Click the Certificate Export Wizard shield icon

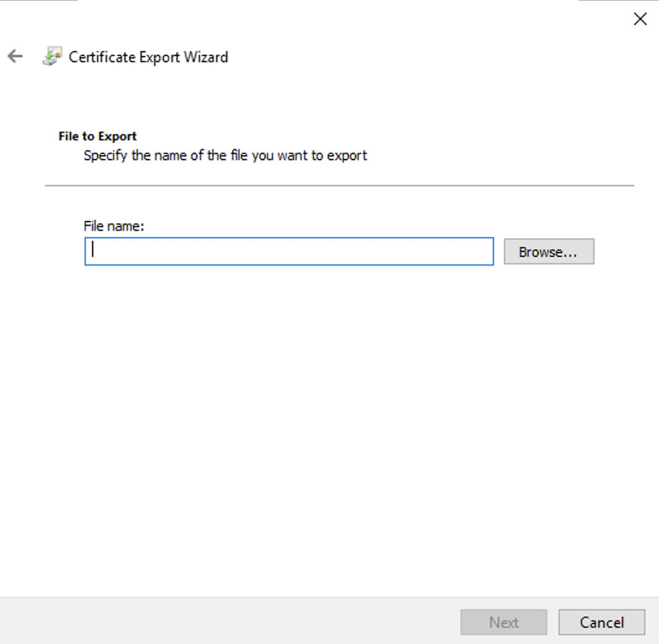click(51, 56)
